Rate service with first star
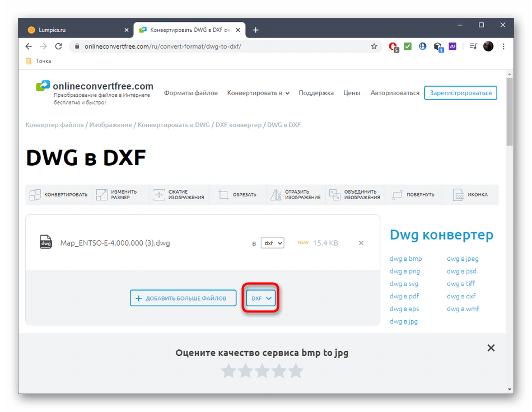The height and width of the screenshot is (412, 532). (x=228, y=371)
